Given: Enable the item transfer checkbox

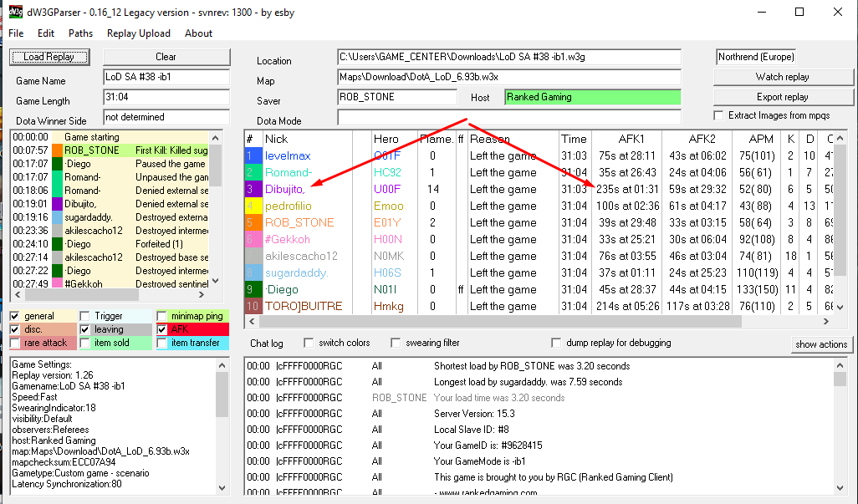Looking at the screenshot, I should click(161, 343).
